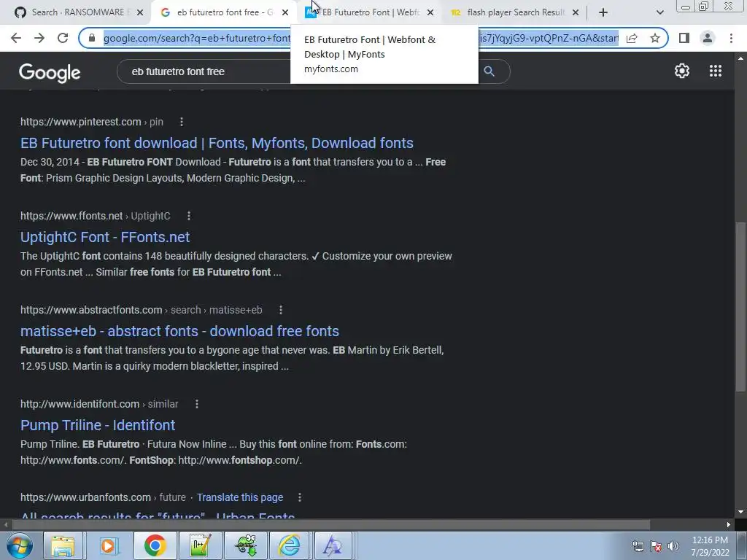747x560 pixels.
Task: Open the UptightC Font - FFonts.net link
Action: coord(105,237)
